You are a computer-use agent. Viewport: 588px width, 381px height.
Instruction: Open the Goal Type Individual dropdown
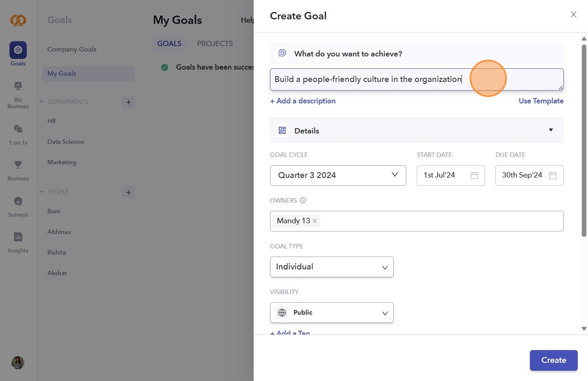coord(331,267)
